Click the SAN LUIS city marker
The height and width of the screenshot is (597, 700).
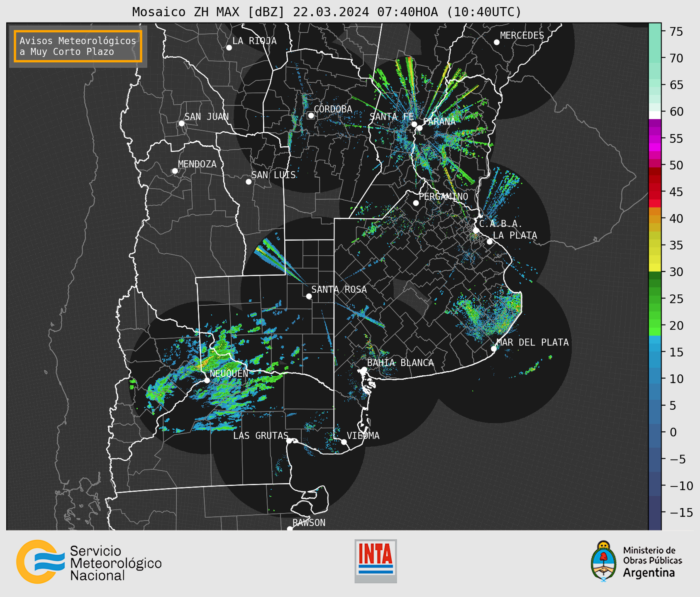pos(249,182)
